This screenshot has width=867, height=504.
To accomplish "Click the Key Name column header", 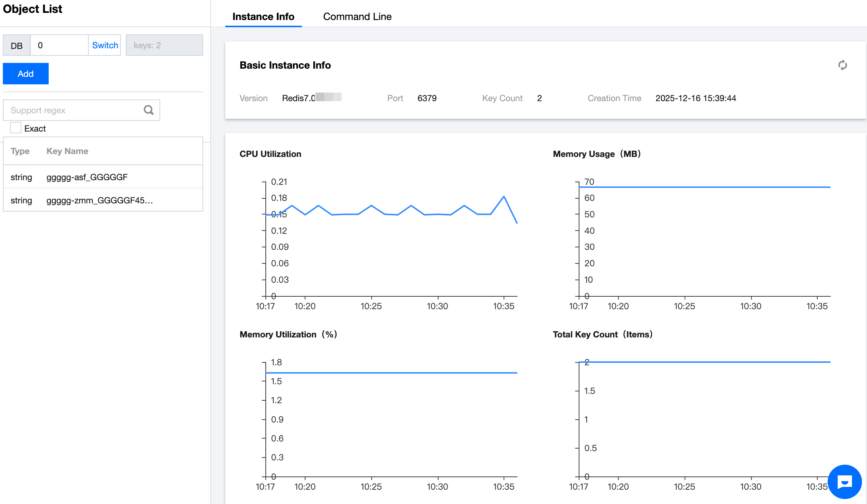I will [x=67, y=151].
